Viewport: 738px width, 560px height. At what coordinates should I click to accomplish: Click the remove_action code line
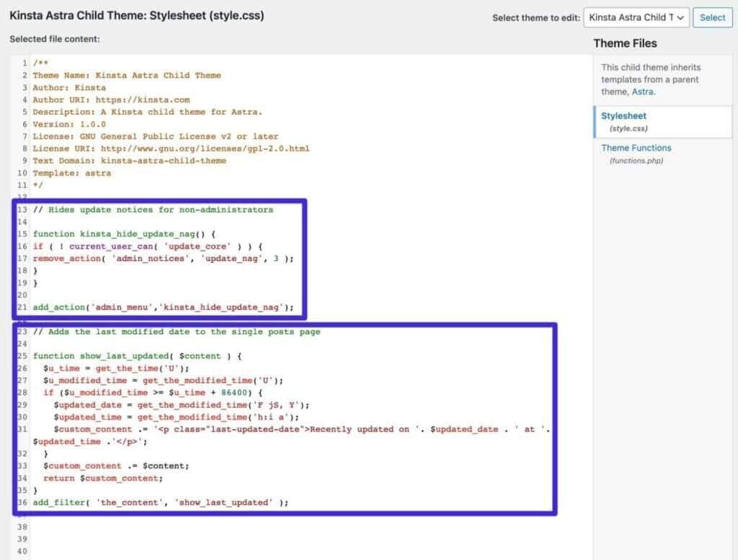click(163, 258)
